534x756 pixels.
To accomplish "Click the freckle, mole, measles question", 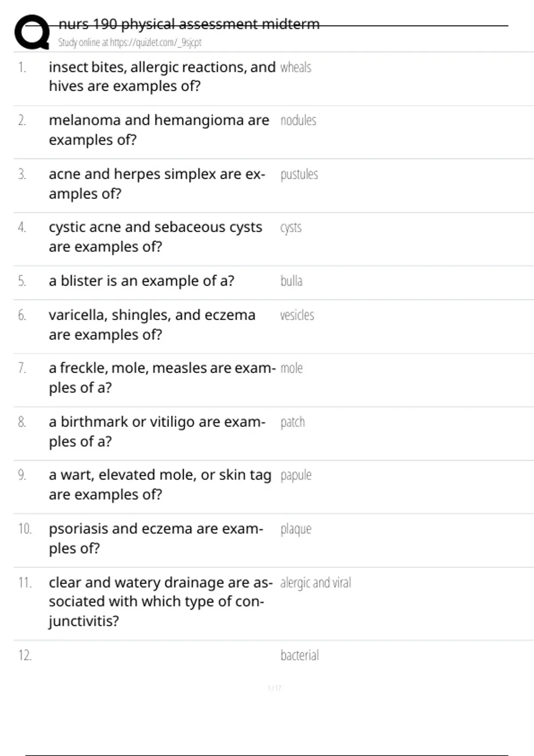I will click(162, 378).
